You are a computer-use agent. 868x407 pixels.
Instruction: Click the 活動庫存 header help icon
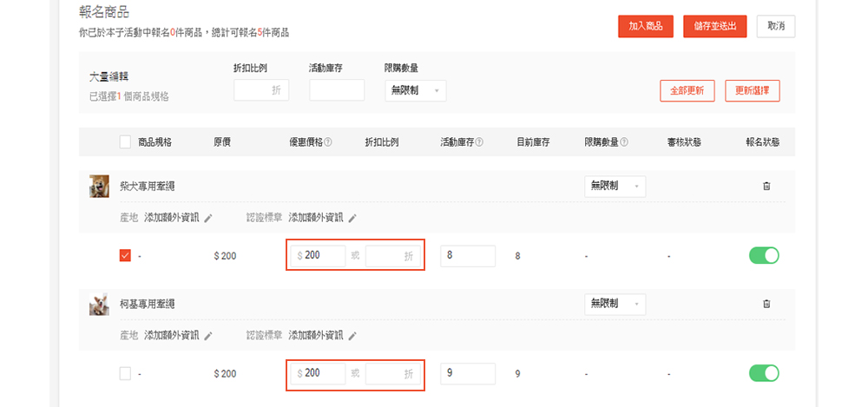479,142
